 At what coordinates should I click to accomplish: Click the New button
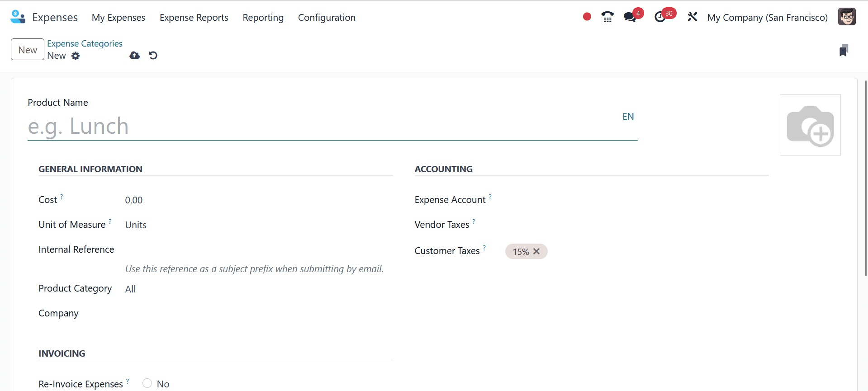click(28, 50)
